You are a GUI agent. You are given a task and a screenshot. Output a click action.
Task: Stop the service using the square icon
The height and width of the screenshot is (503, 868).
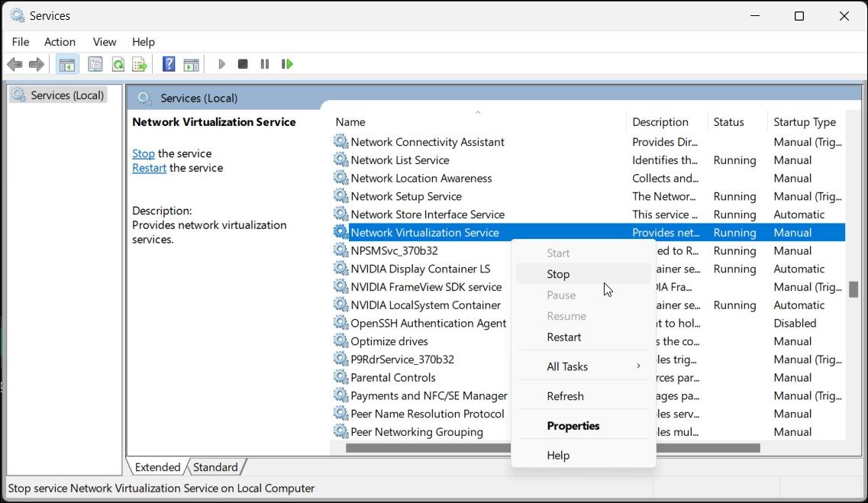243,64
